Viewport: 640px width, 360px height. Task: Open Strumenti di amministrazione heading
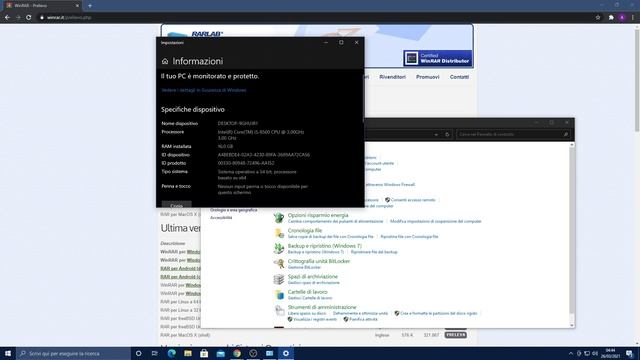322,307
